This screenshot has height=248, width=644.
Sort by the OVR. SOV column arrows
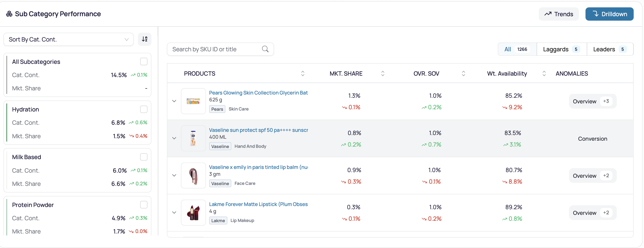(x=463, y=73)
